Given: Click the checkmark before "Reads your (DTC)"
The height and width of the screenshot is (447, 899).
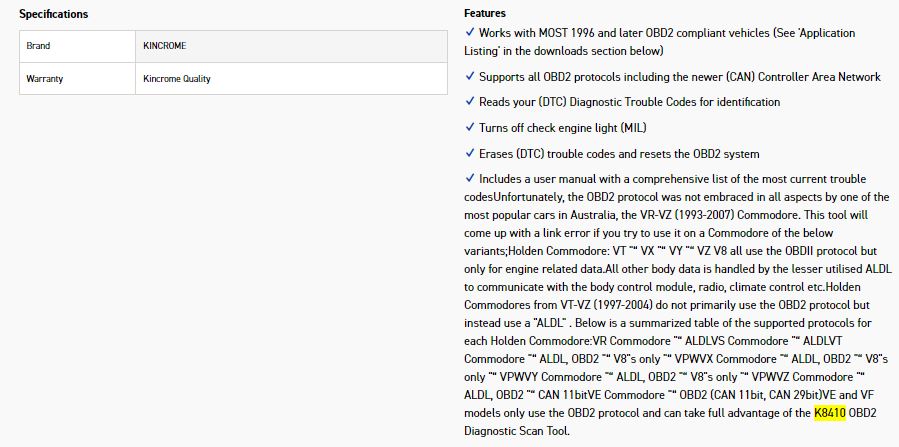Looking at the screenshot, I should [470, 102].
